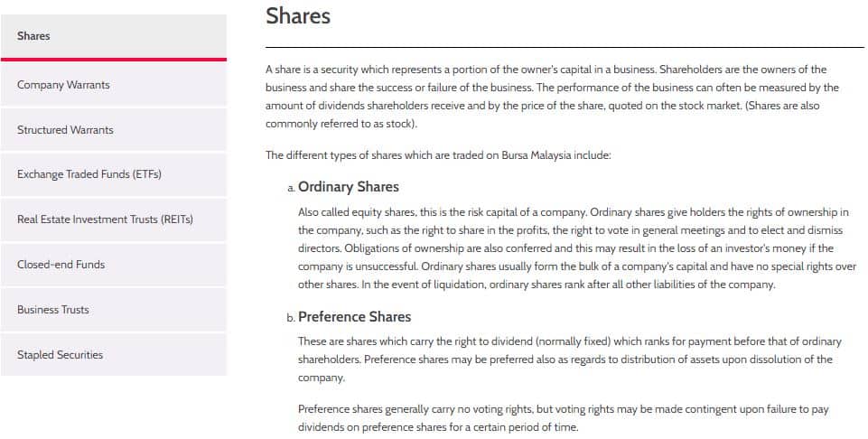
Task: Click the Ordinary Shares heading
Action: tap(349, 187)
